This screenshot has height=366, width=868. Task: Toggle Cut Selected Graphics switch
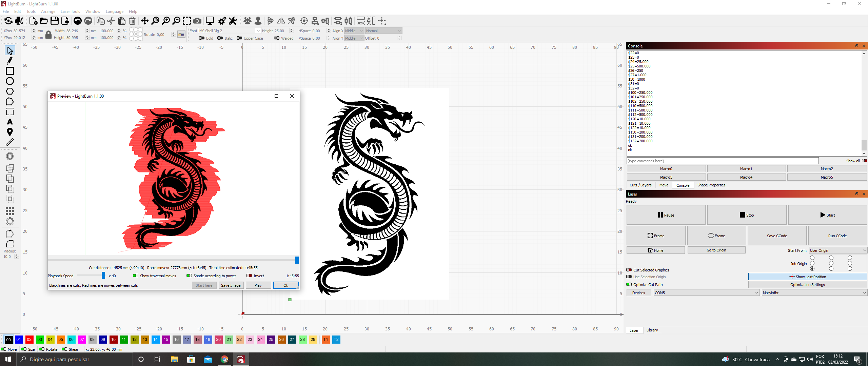click(629, 270)
